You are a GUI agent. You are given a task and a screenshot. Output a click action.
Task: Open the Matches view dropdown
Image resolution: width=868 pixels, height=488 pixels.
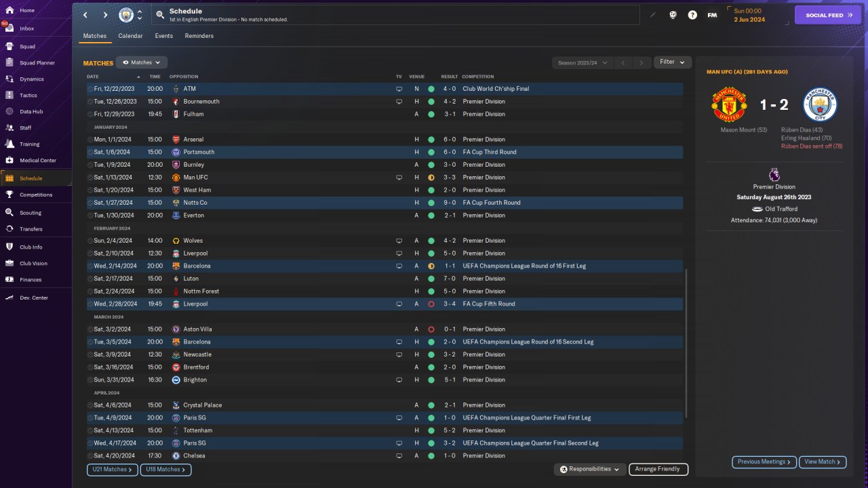141,62
